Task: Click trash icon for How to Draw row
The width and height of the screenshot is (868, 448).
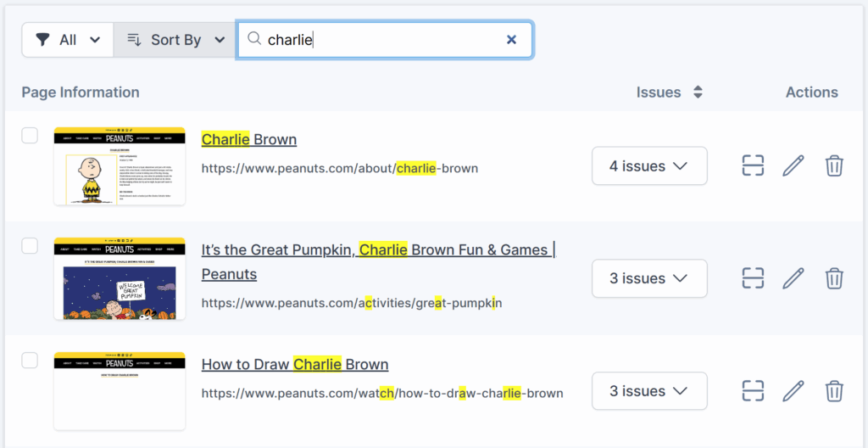Action: click(x=834, y=391)
